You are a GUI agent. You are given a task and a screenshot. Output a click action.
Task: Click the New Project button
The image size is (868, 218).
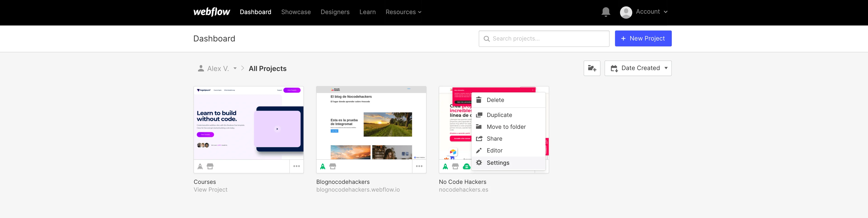coord(643,38)
